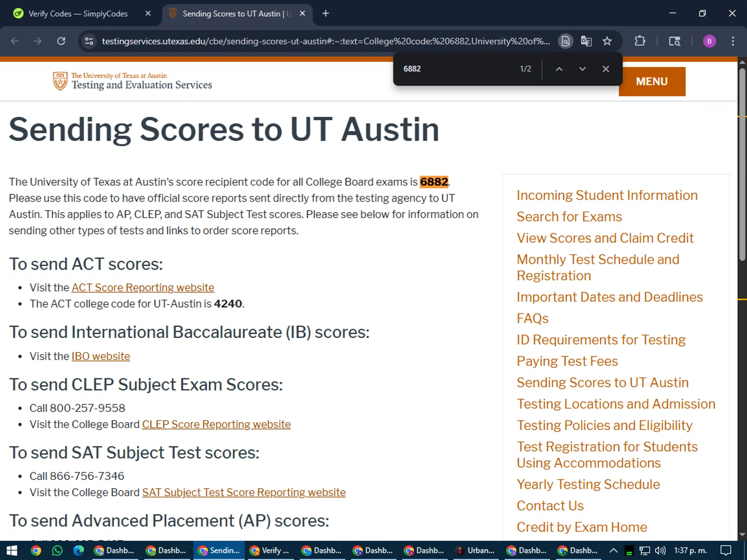Screen dimensions: 747x560
Task: Click the page vertical scrollbar thumb
Action: coord(742,164)
